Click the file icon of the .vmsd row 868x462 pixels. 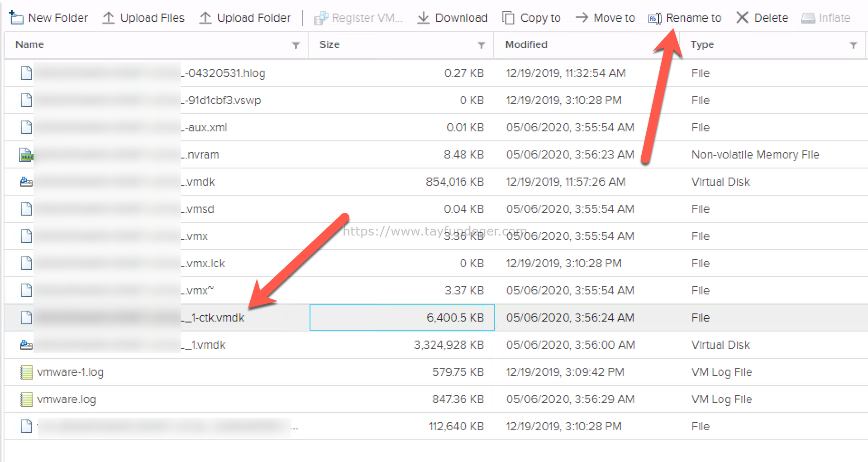click(x=26, y=209)
